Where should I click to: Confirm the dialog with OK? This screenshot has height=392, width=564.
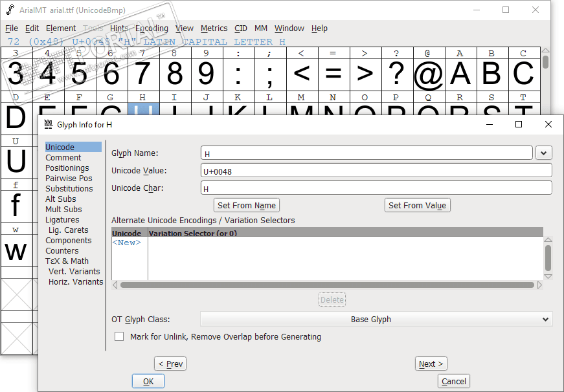148,381
